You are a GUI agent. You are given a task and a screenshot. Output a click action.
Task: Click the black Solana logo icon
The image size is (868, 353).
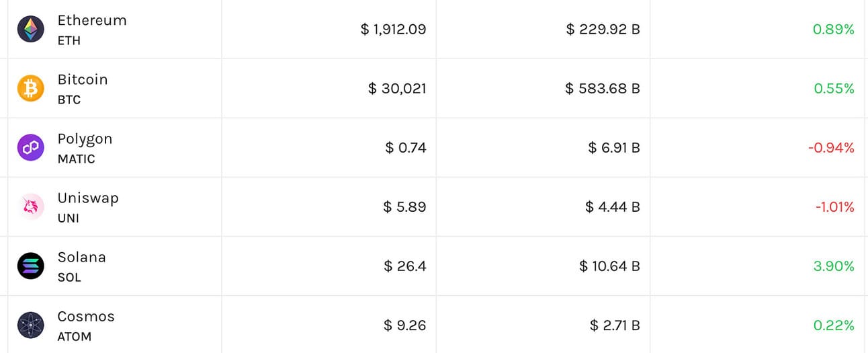click(31, 266)
